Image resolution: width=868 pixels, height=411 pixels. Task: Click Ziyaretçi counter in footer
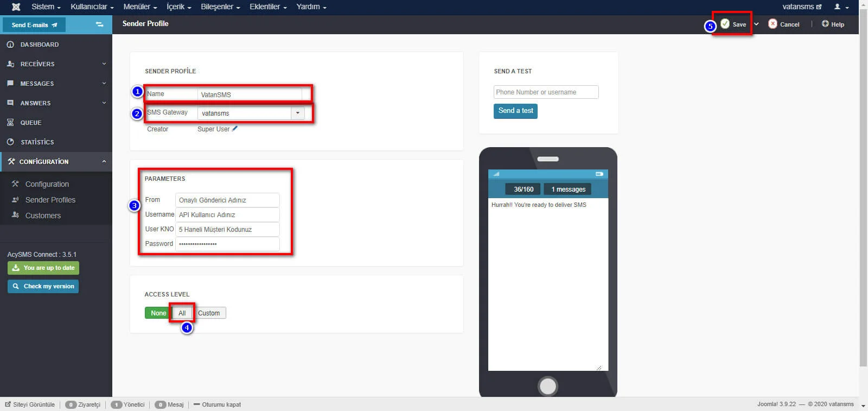83,404
